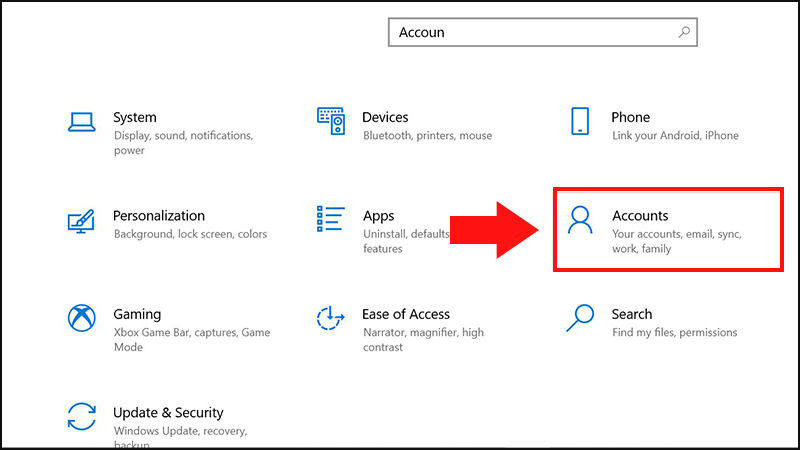Image resolution: width=800 pixels, height=450 pixels.
Task: Open the Ease of Access title
Action: pyautogui.click(x=406, y=314)
